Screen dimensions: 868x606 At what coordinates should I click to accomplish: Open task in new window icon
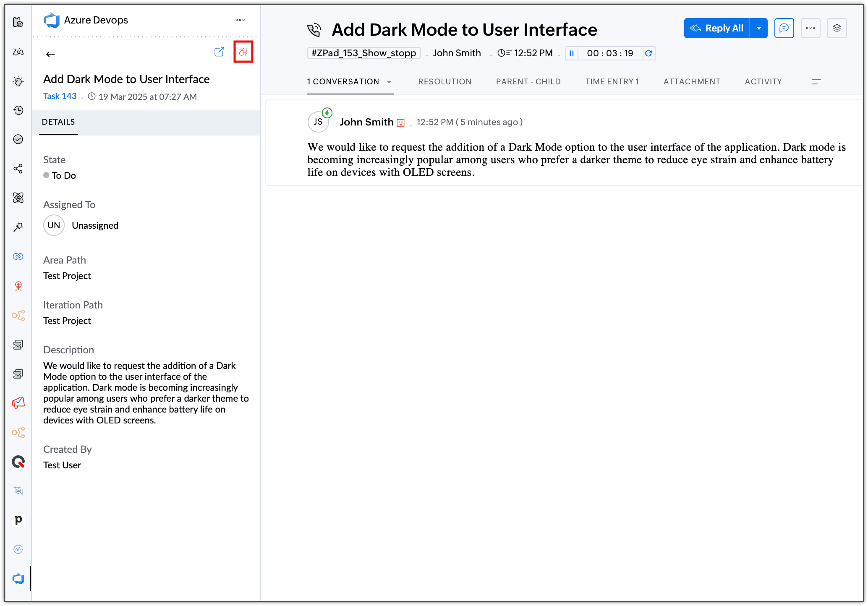click(x=219, y=52)
